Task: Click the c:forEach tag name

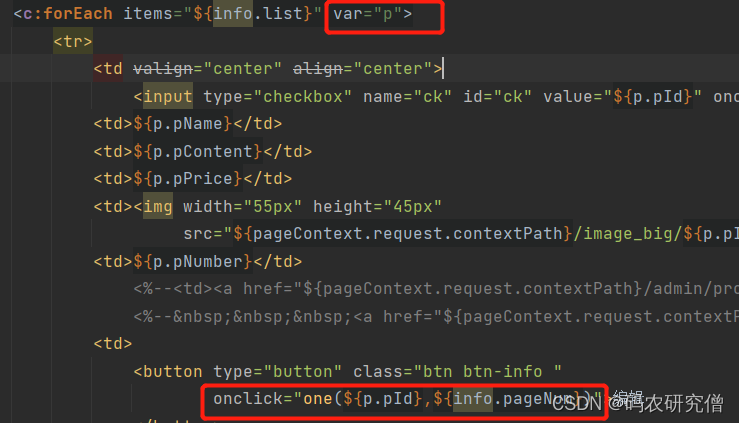Action: coord(68,14)
